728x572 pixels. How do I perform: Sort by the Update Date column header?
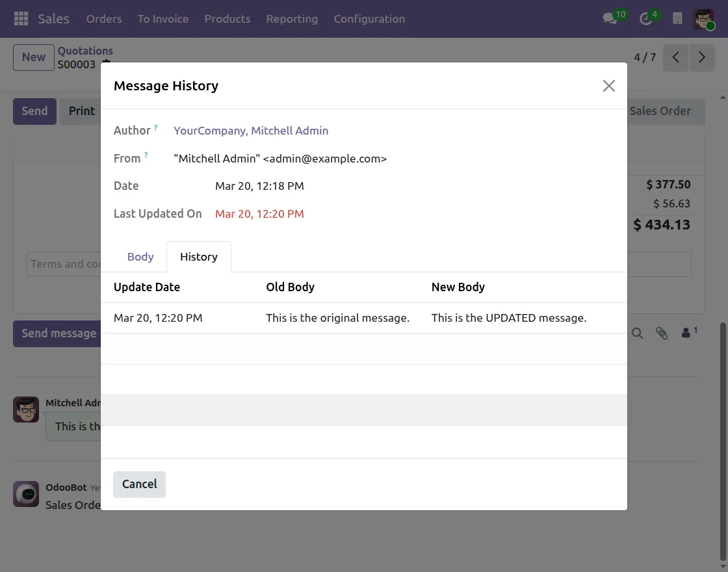(x=147, y=287)
